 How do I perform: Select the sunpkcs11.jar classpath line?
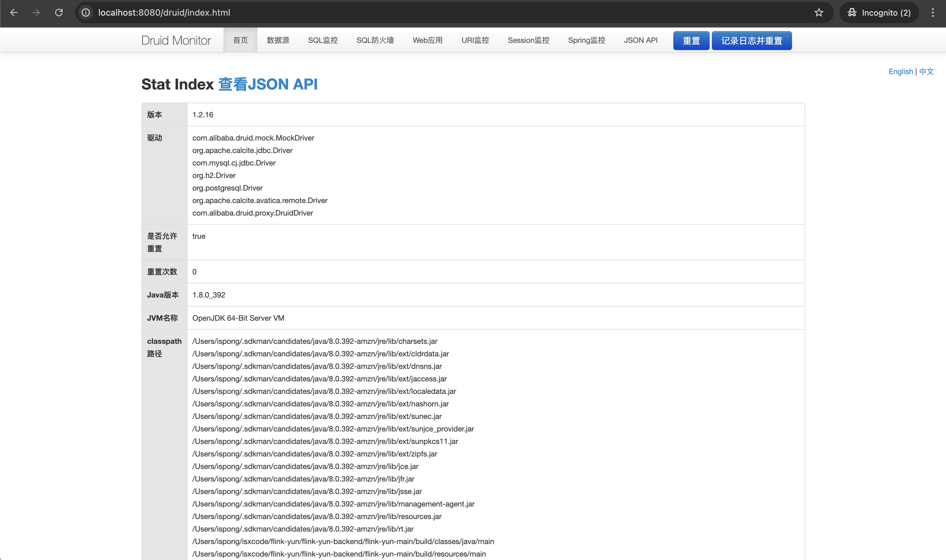(x=325, y=441)
